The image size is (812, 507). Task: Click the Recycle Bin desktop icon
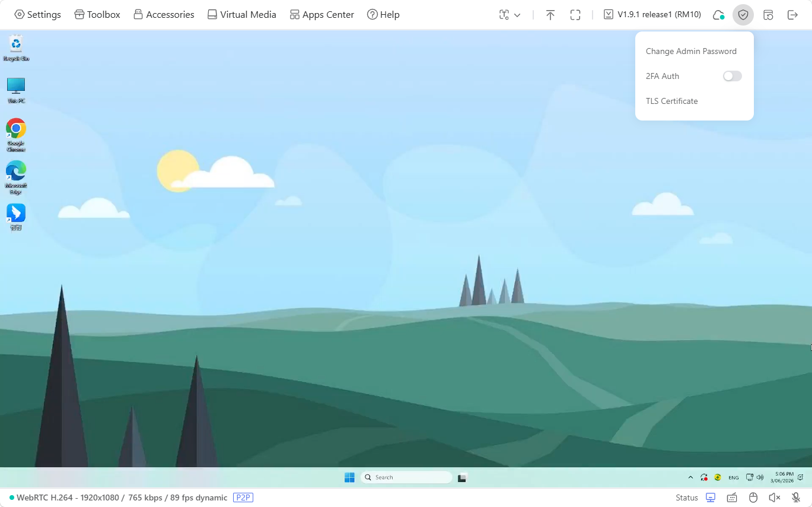(16, 48)
